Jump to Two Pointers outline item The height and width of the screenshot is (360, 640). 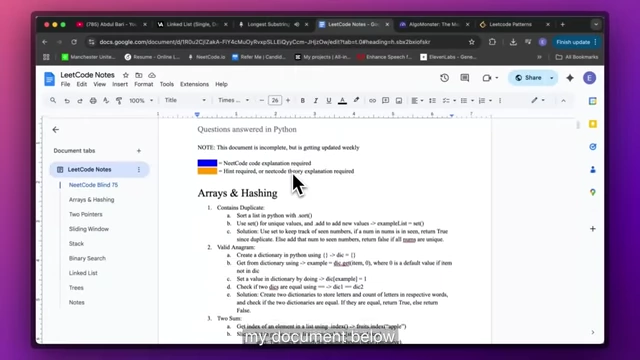(x=86, y=214)
